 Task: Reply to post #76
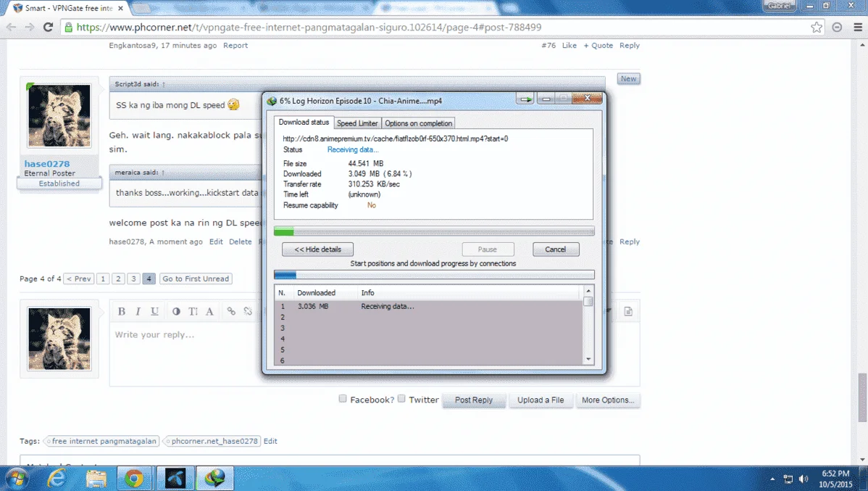tap(630, 46)
